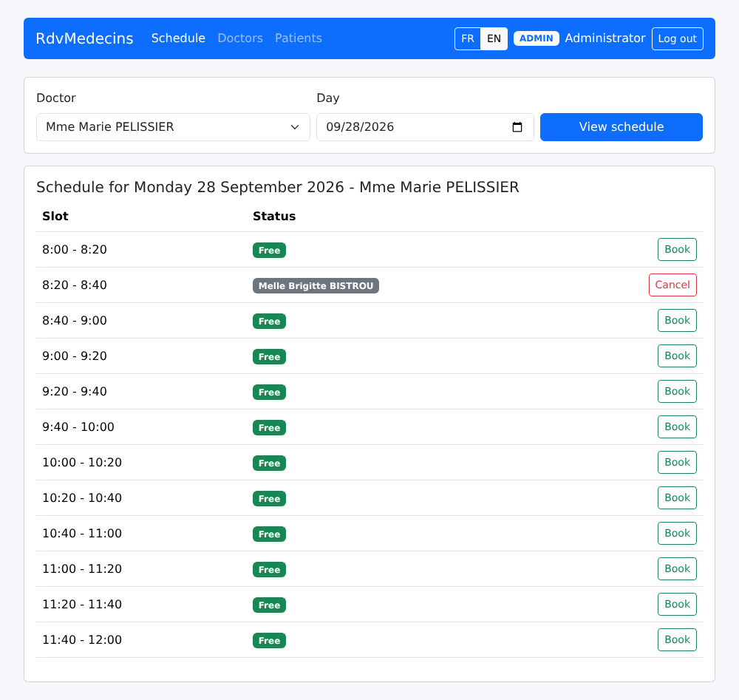This screenshot has height=700, width=739.
Task: Go to the Doctors page
Action: coord(240,38)
